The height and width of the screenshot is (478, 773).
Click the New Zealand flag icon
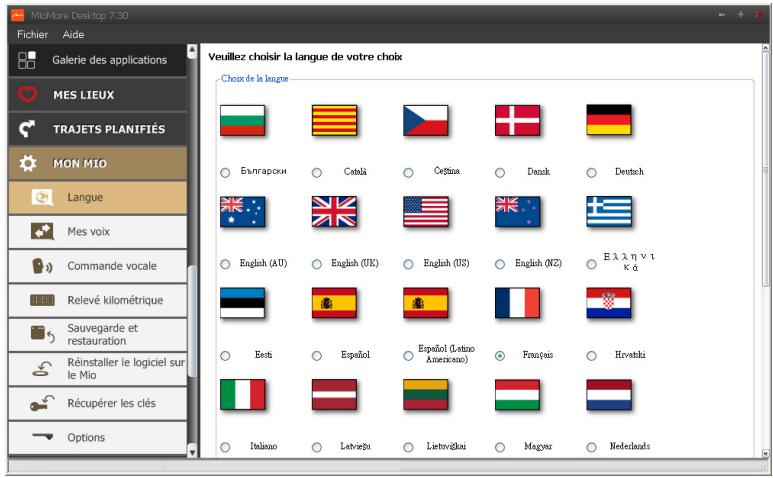pyautogui.click(x=518, y=212)
